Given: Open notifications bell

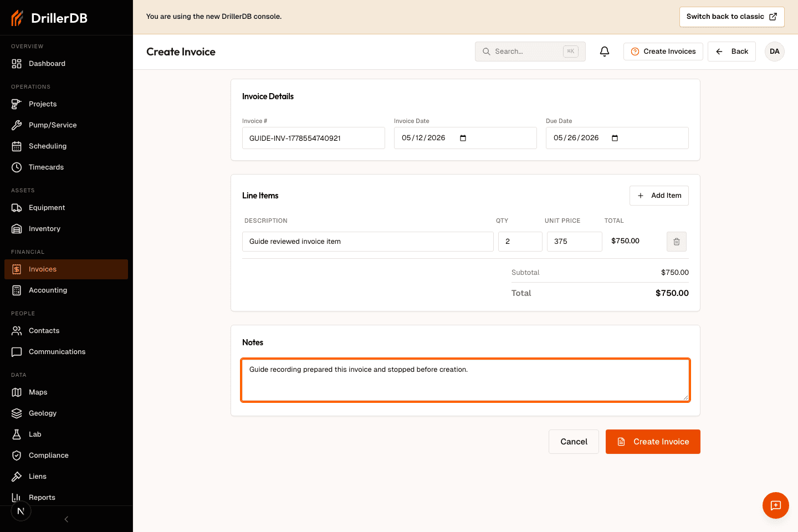Looking at the screenshot, I should tap(605, 52).
